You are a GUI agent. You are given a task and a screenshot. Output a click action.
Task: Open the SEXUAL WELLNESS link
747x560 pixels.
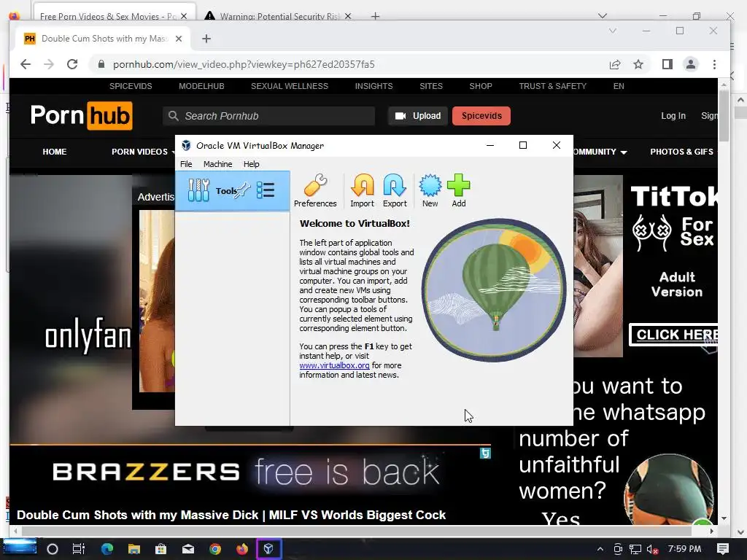(290, 86)
